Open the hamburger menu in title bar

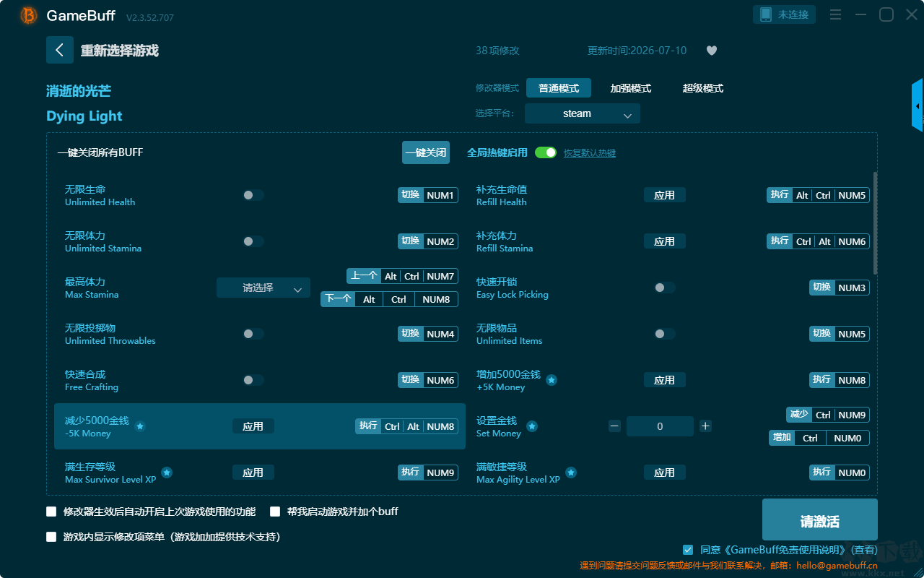point(835,14)
